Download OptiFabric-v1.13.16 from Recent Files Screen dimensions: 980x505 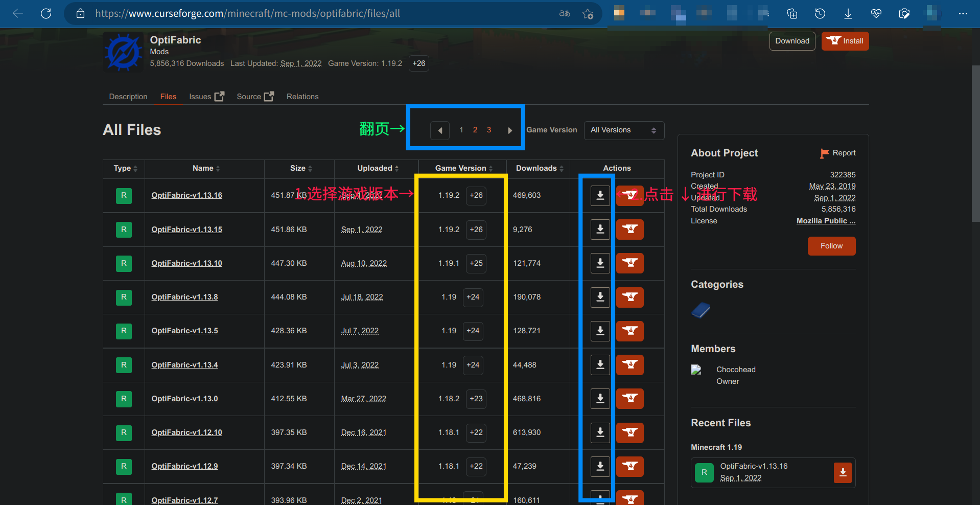pyautogui.click(x=843, y=472)
